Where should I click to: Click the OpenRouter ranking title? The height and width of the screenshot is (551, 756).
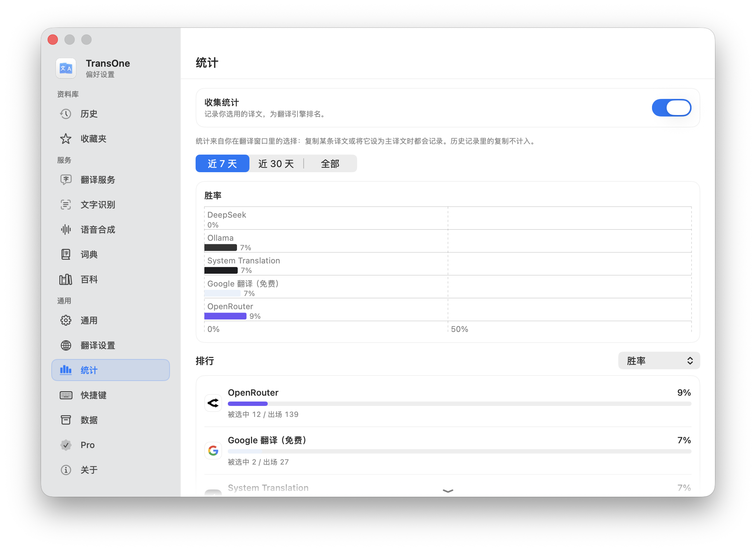(x=253, y=393)
